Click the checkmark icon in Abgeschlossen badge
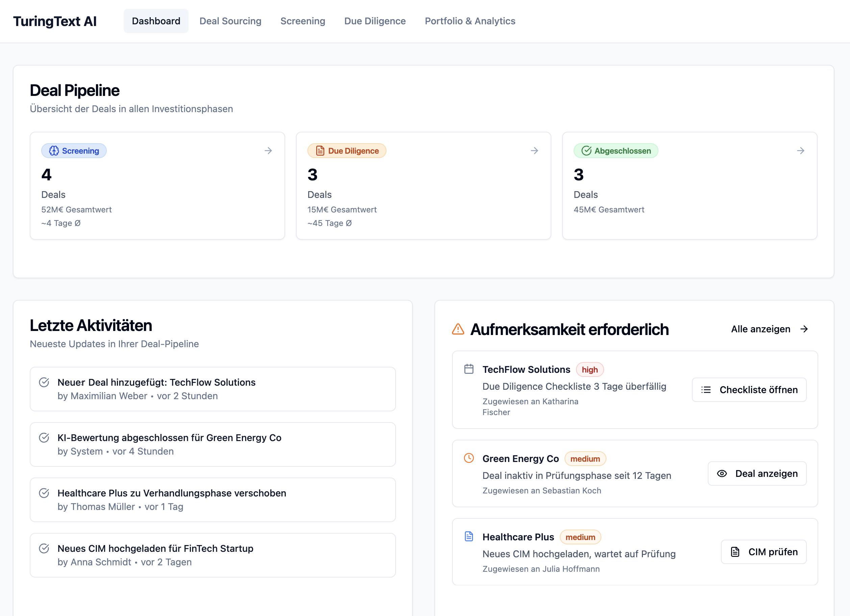850x616 pixels. [586, 151]
